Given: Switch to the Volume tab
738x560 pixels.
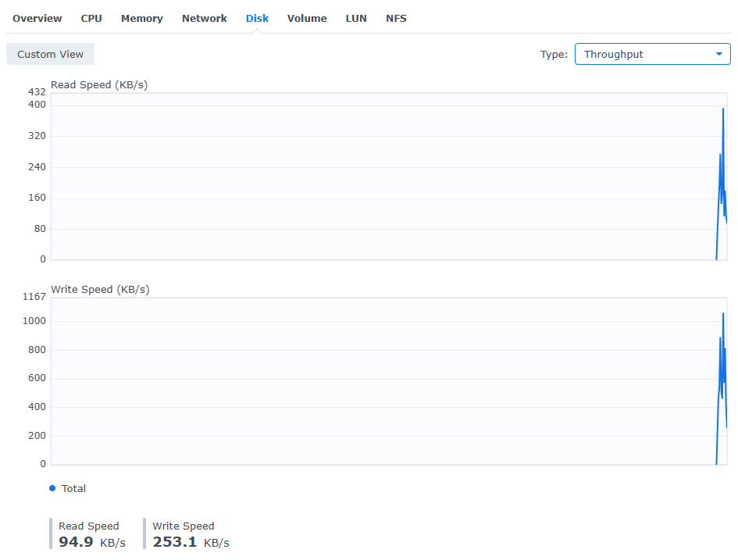Looking at the screenshot, I should click(x=307, y=18).
